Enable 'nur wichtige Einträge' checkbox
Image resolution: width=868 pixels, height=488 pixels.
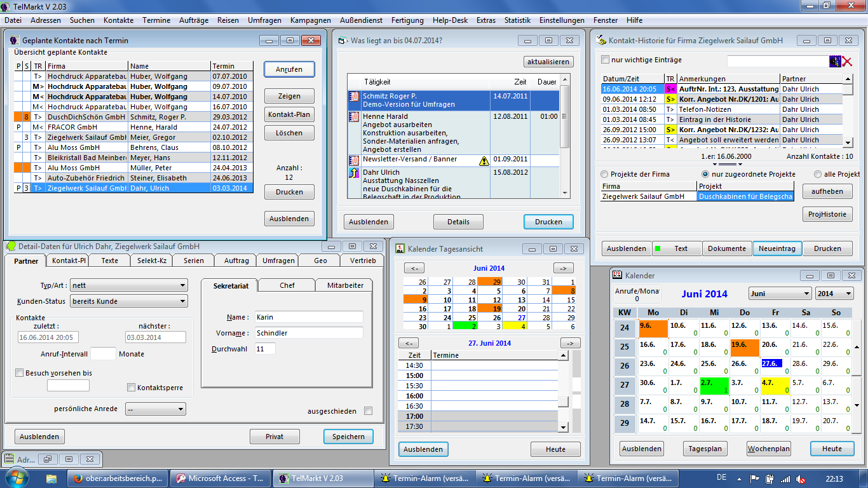(x=605, y=60)
